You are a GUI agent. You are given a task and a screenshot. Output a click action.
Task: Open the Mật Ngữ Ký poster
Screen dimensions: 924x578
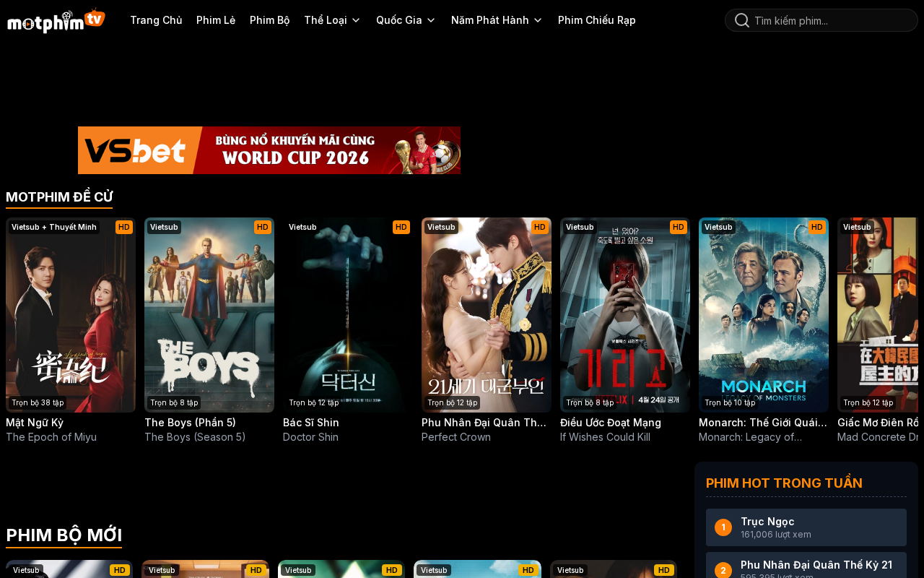(71, 315)
